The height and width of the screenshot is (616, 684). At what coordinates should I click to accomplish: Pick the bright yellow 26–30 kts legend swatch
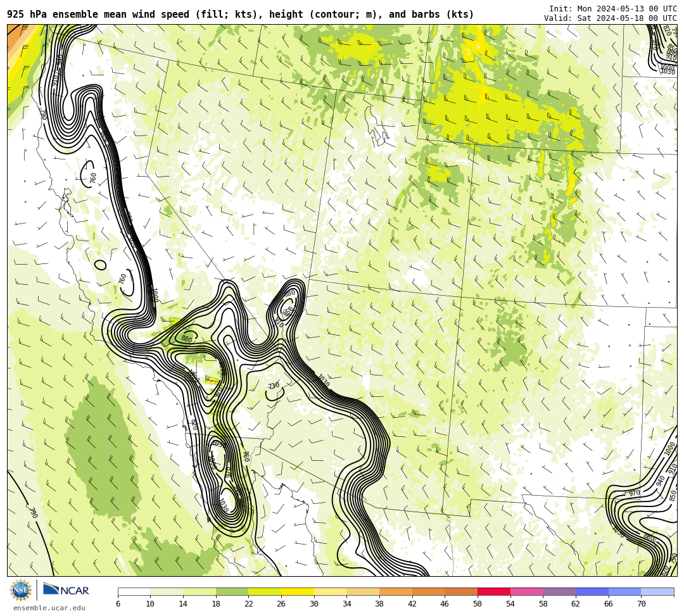tap(298, 591)
